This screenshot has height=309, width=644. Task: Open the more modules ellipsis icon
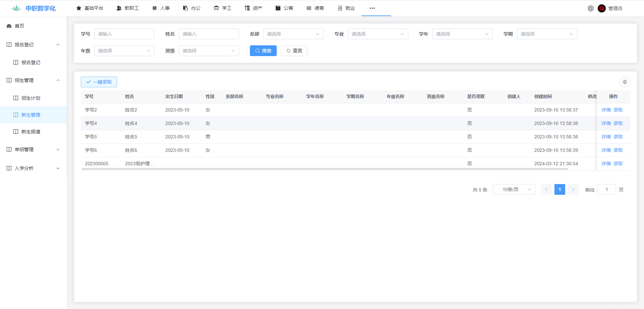[372, 8]
